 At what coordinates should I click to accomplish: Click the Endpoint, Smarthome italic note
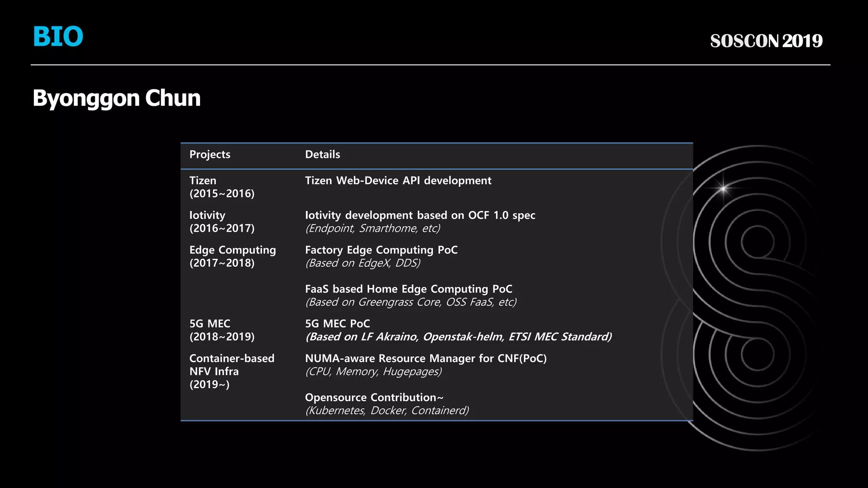tap(373, 228)
